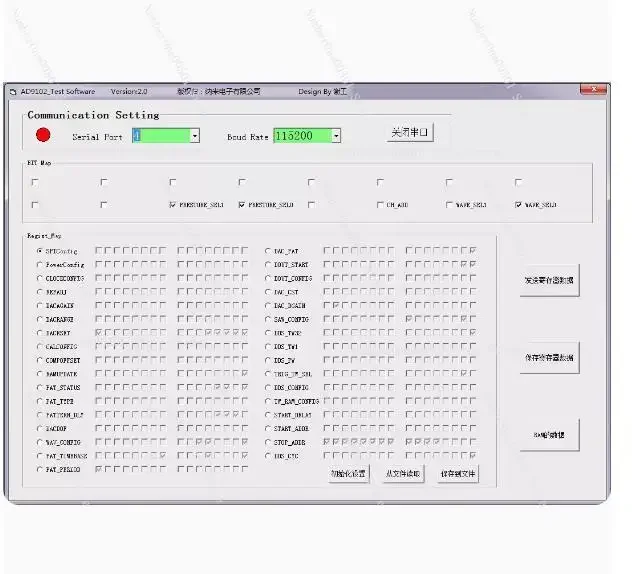Viewport: 632px width, 574px height.
Task: Select the COMPOFFSET register radio button
Action: 40,360
